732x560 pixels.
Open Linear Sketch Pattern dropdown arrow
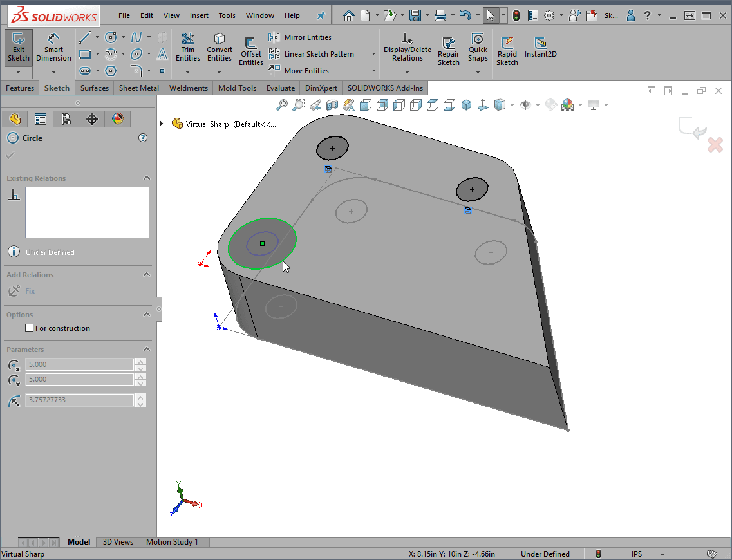(373, 54)
